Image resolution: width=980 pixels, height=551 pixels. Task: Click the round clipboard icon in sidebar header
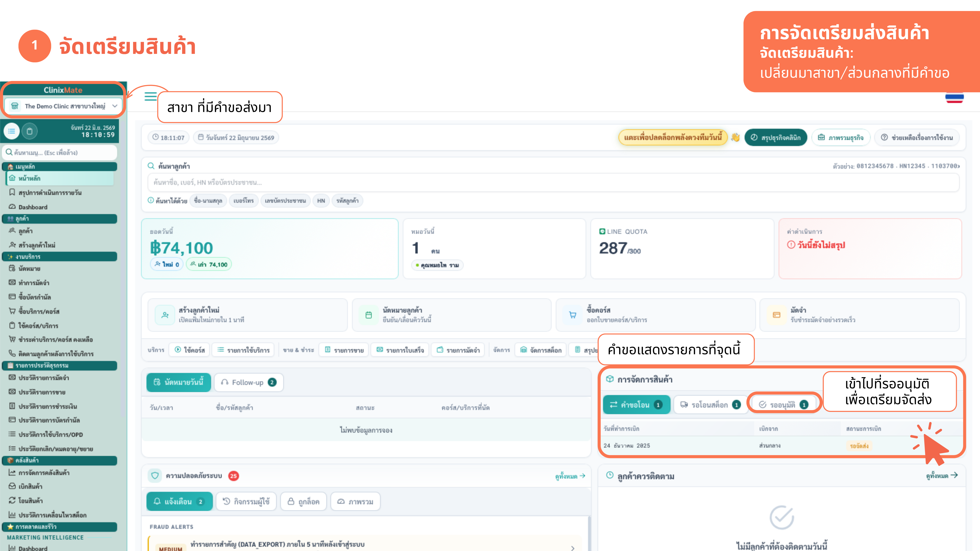click(x=30, y=131)
